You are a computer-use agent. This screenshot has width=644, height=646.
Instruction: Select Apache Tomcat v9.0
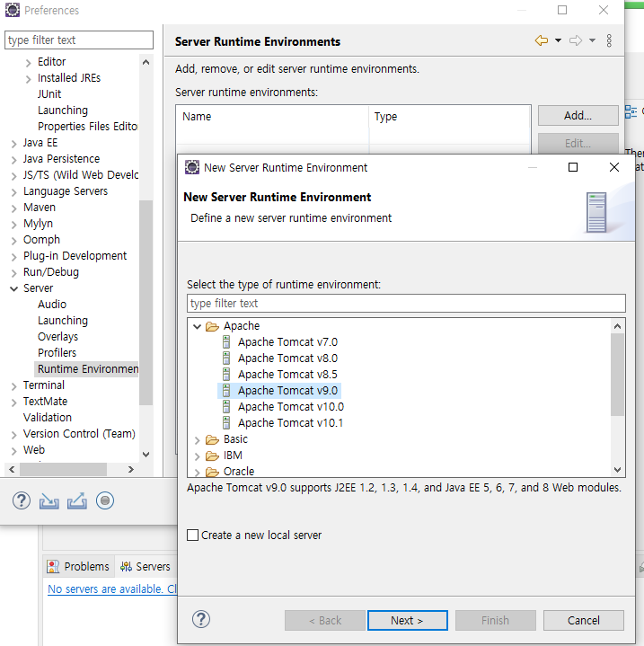(287, 390)
